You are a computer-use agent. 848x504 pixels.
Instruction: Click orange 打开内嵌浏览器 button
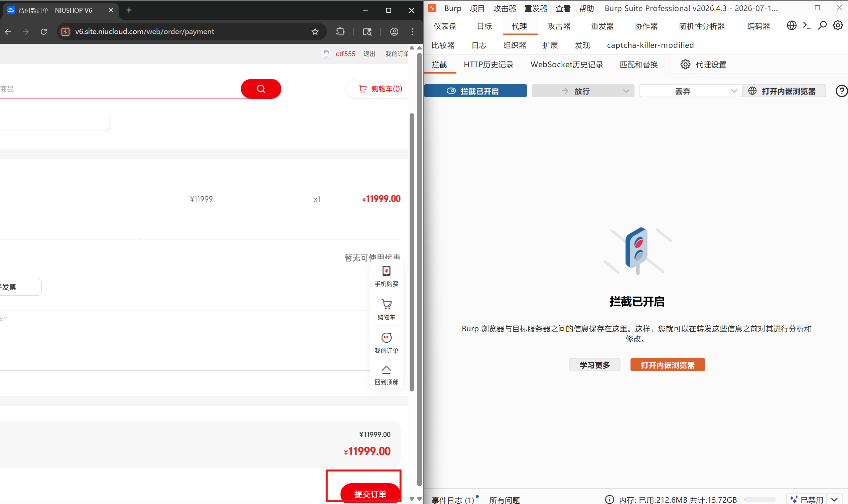coord(668,365)
